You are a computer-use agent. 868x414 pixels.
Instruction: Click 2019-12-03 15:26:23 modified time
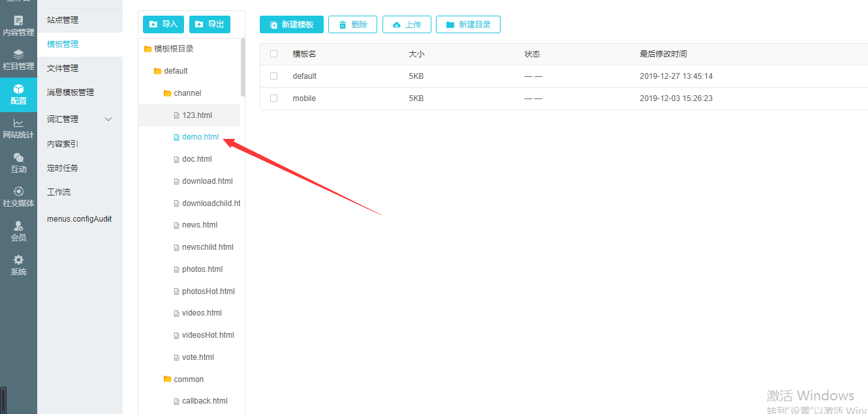click(676, 98)
